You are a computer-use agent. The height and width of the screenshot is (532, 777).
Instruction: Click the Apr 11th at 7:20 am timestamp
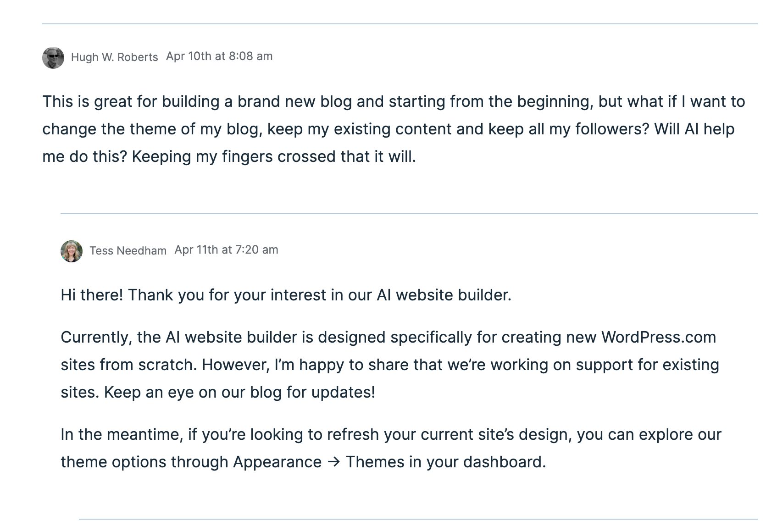tap(226, 250)
